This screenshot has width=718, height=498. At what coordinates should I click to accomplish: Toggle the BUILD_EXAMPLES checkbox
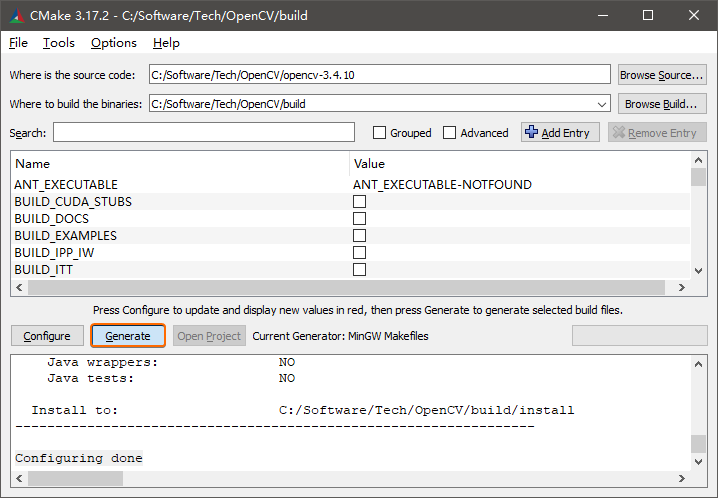tap(359, 235)
